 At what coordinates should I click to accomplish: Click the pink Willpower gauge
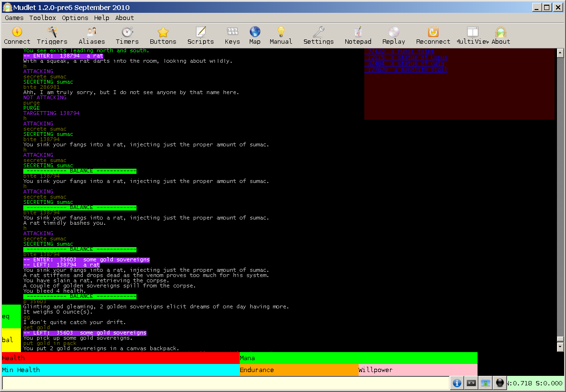point(418,370)
